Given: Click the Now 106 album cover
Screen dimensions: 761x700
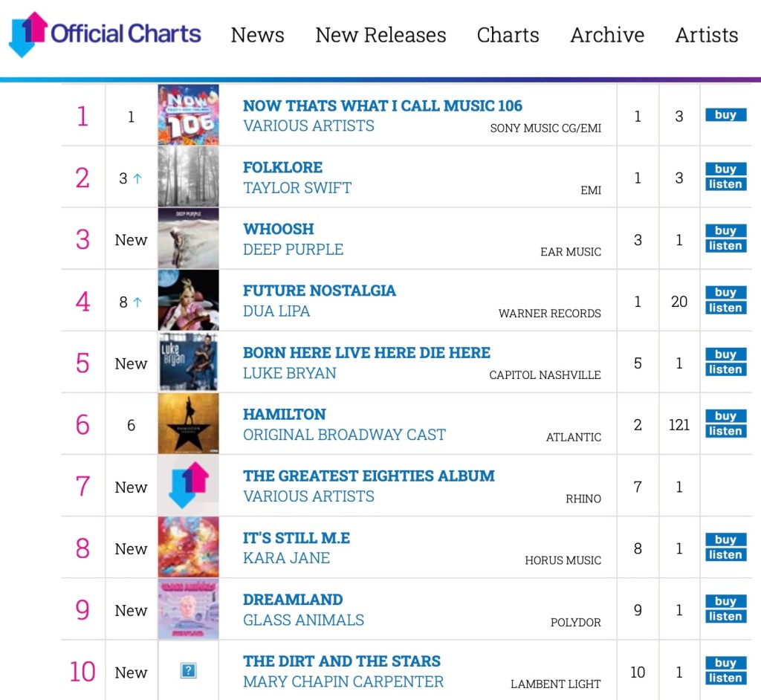Looking at the screenshot, I should tap(189, 115).
